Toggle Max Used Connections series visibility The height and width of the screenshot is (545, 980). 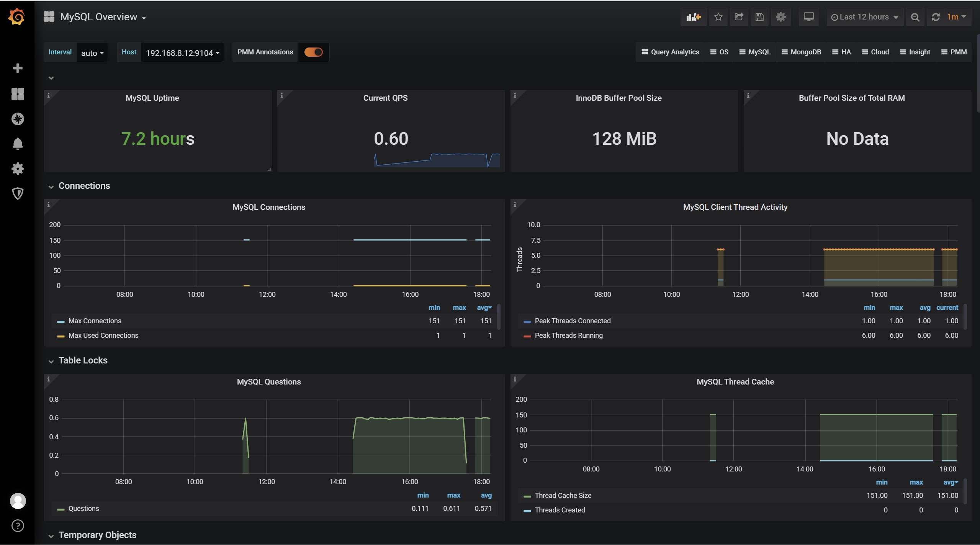103,336
